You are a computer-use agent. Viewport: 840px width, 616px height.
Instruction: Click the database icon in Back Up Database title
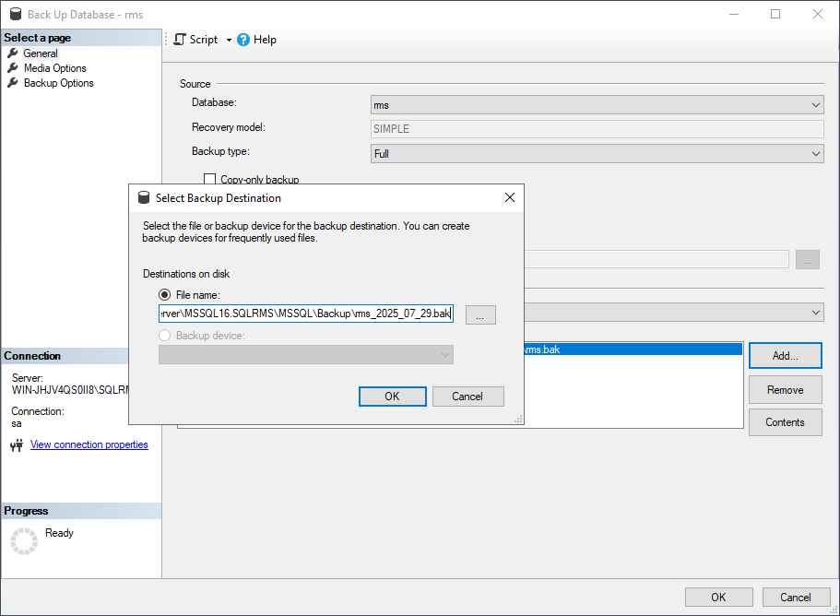click(16, 14)
